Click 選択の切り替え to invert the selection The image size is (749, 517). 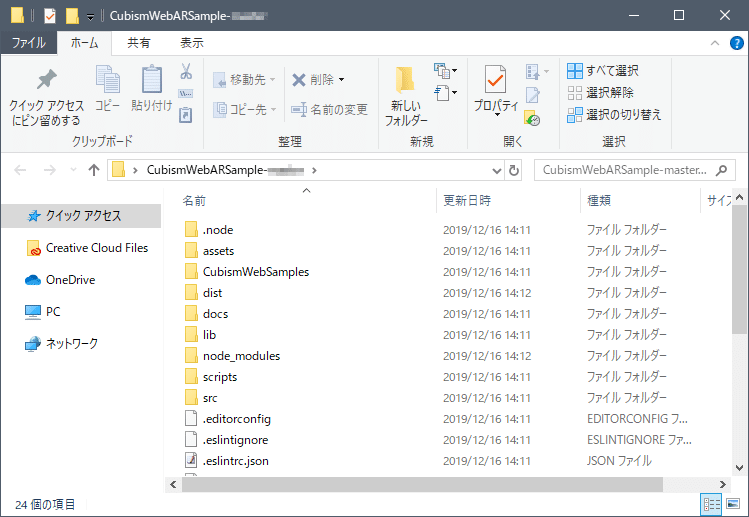pyautogui.click(x=614, y=115)
